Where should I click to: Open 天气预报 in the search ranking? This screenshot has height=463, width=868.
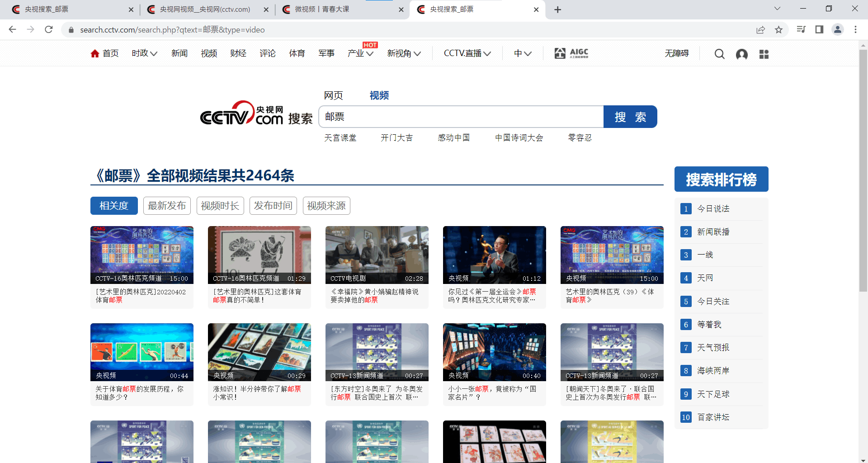(x=713, y=348)
